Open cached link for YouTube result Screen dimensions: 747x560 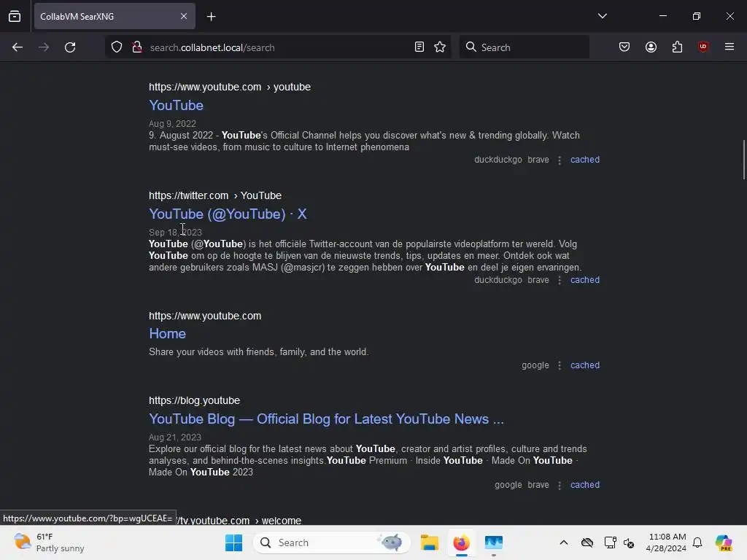click(x=585, y=160)
